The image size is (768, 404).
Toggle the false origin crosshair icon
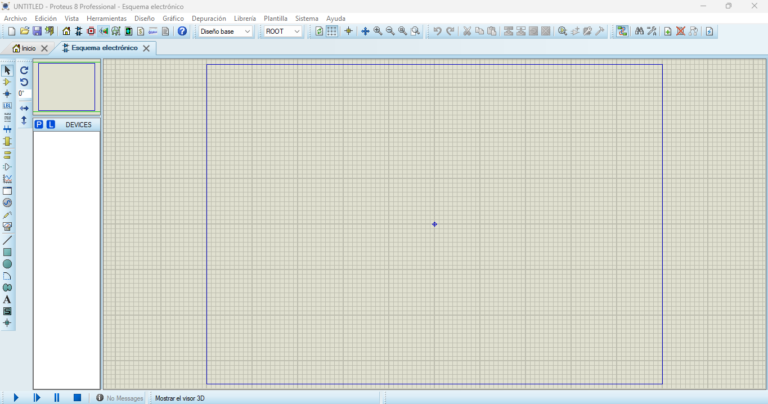(348, 31)
